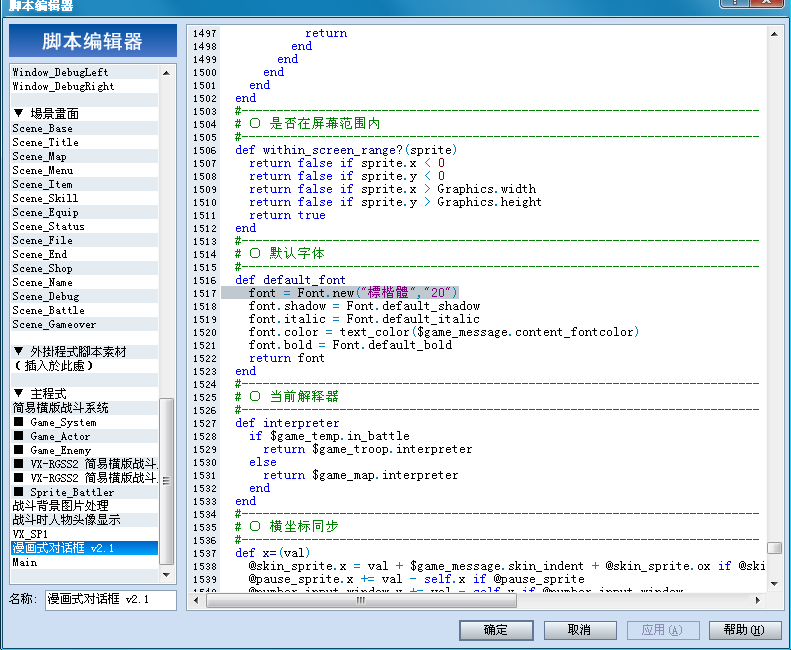Open the Scene_Gameover script

point(85,324)
